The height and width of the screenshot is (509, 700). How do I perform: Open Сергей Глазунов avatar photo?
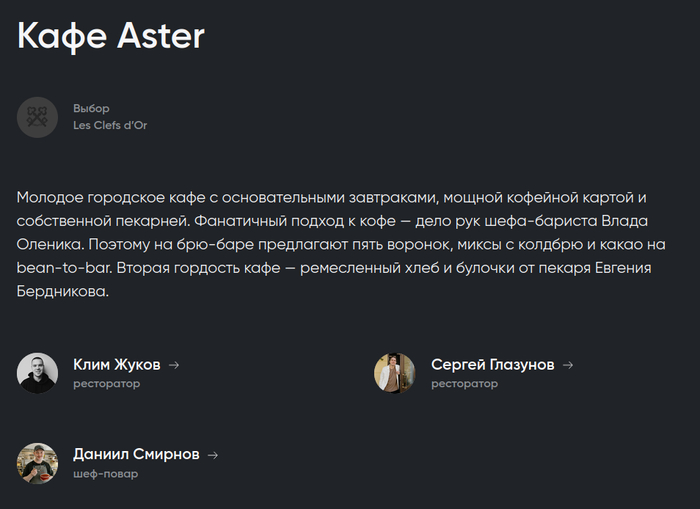click(x=395, y=373)
